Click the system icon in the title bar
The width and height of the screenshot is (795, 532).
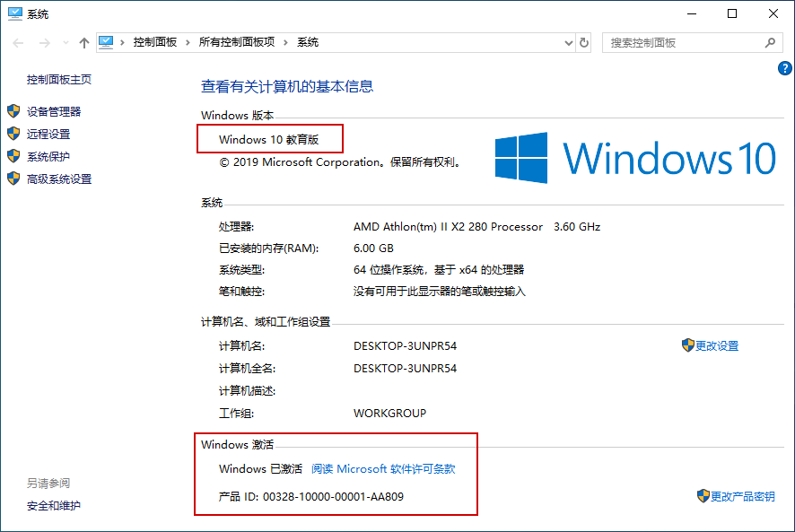pyautogui.click(x=14, y=13)
